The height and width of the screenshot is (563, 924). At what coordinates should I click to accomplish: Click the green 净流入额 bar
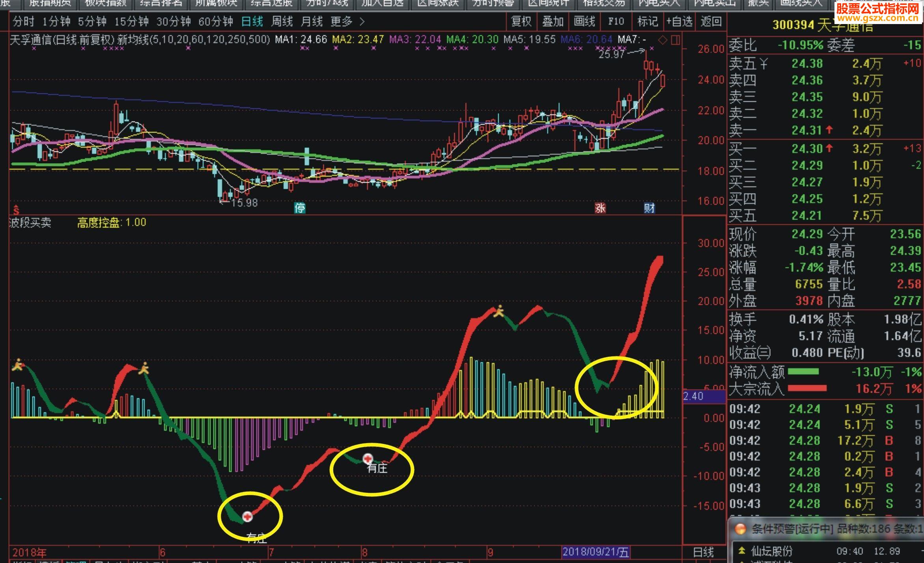803,372
